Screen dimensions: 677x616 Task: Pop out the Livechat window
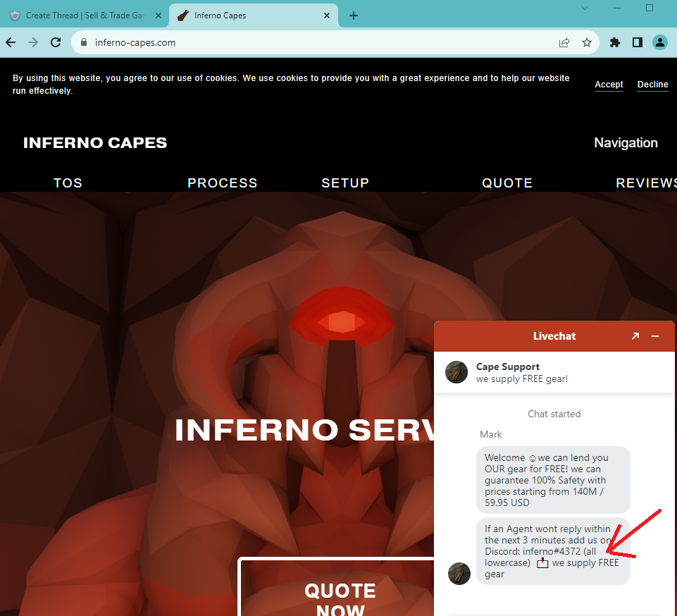(x=635, y=336)
